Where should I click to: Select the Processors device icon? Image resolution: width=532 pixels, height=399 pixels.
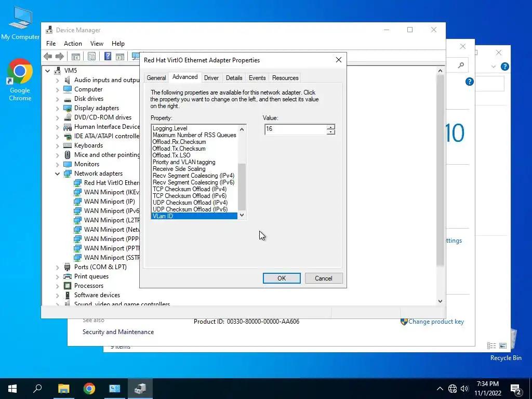point(68,286)
